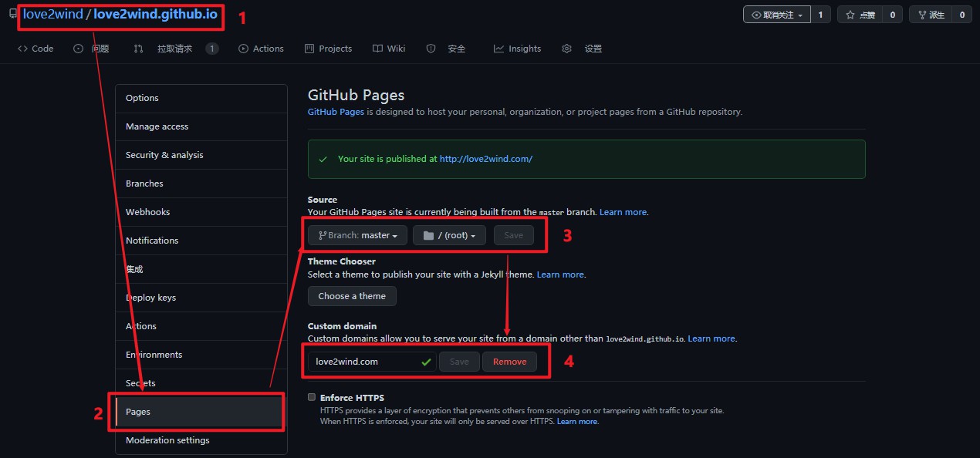Open the Secrets settings page
This screenshot has width=980, height=458.
coord(201,383)
